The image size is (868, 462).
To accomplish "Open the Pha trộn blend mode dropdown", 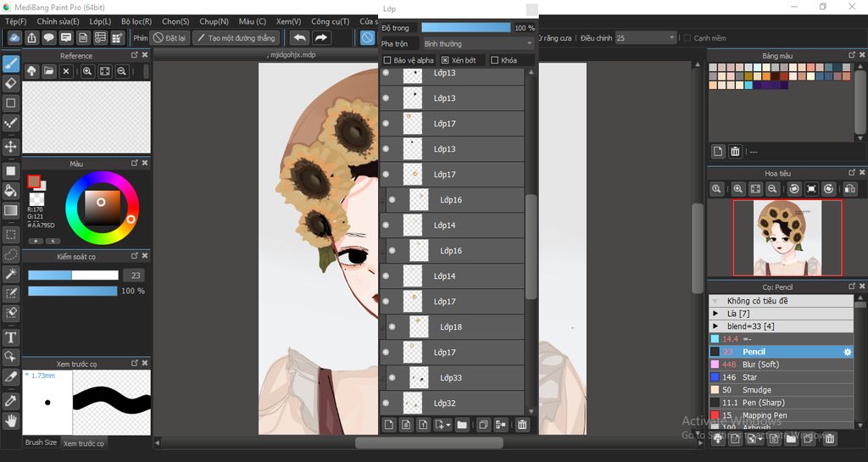I will [478, 44].
